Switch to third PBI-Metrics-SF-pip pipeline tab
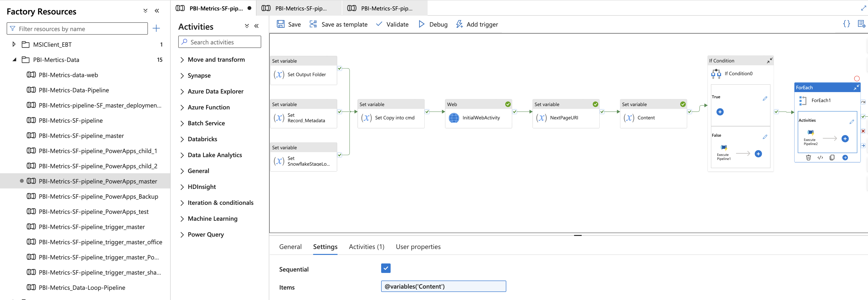 [x=385, y=8]
